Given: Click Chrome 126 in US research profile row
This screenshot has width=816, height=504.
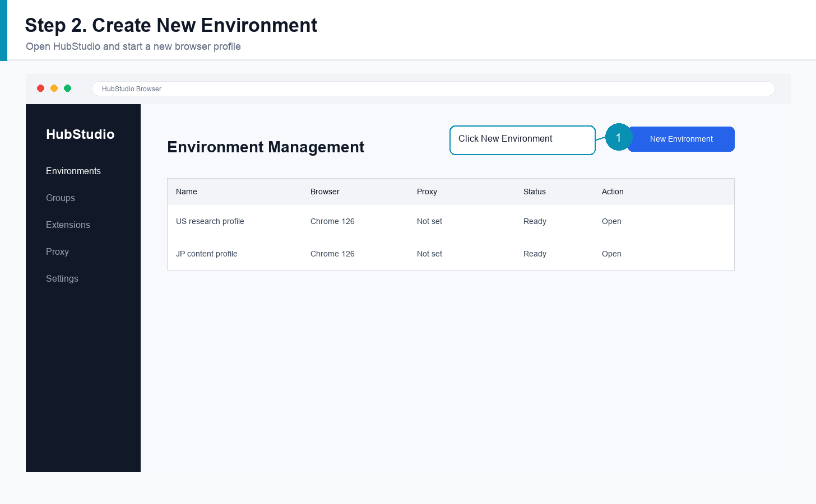Looking at the screenshot, I should tap(332, 221).
